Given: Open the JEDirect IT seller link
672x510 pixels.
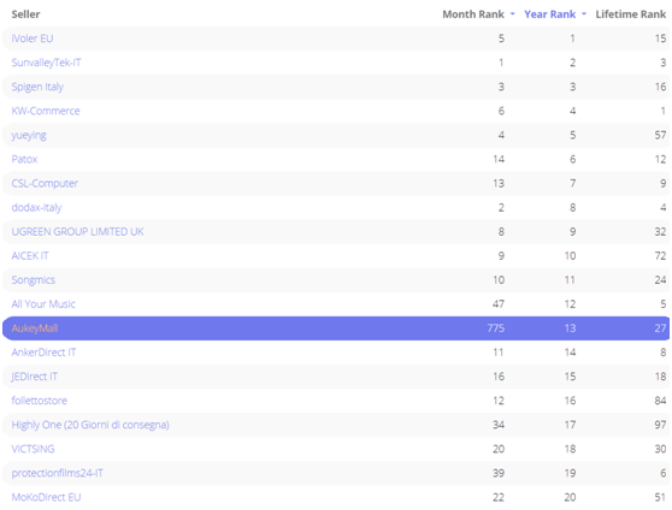Looking at the screenshot, I should click(34, 377).
